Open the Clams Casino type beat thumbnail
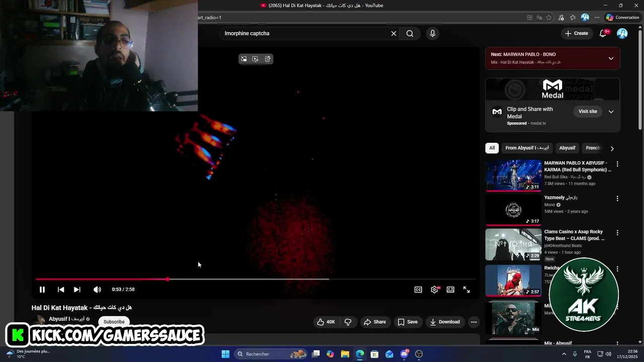Screen dimensions: 644x362 (x=513, y=244)
